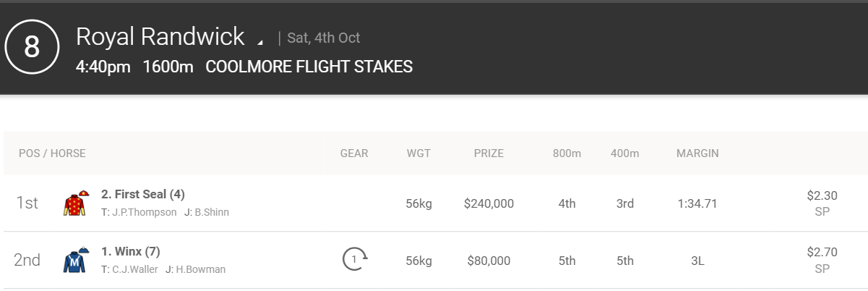The height and width of the screenshot is (291, 868).
Task: Click the race number 8 circle icon
Action: pos(32,48)
